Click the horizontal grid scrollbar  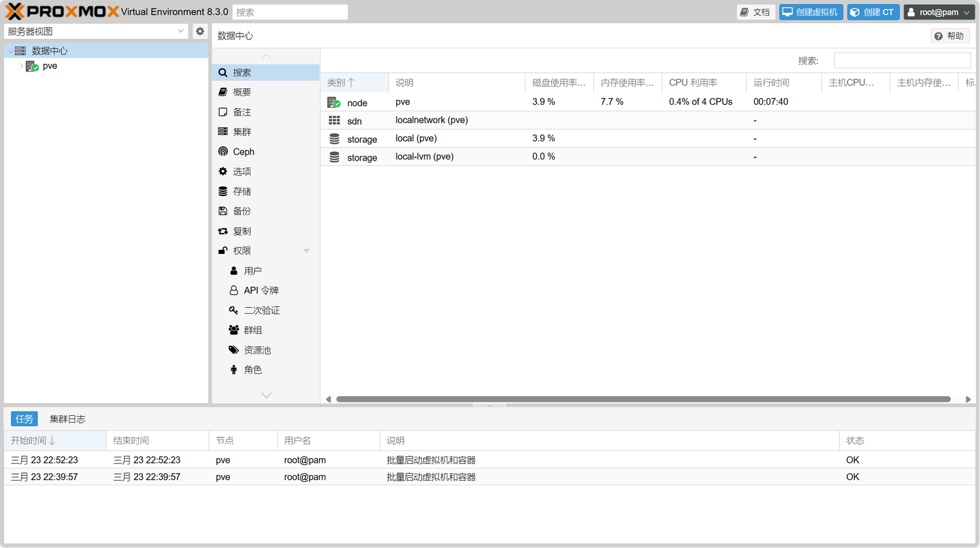pyautogui.click(x=643, y=399)
